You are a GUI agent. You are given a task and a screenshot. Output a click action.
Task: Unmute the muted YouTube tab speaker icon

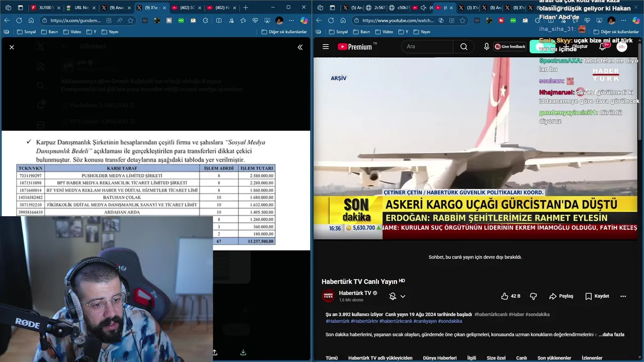coord(423,8)
